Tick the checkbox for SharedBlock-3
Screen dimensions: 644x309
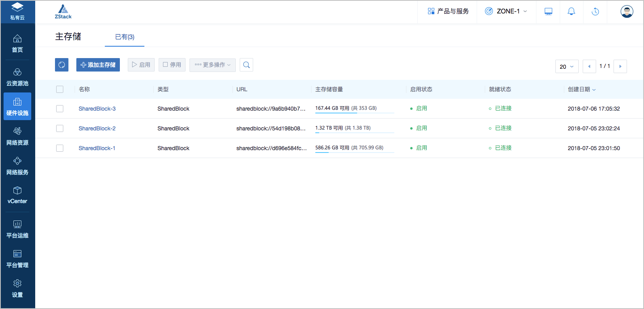click(60, 109)
